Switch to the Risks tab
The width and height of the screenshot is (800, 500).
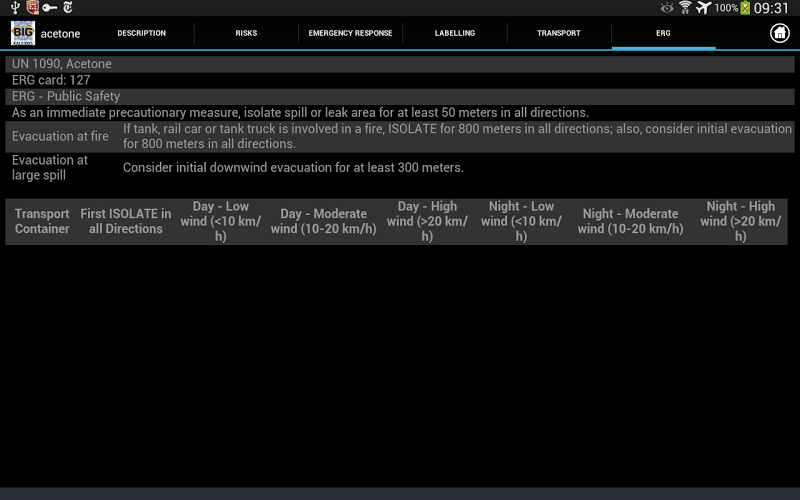246,33
